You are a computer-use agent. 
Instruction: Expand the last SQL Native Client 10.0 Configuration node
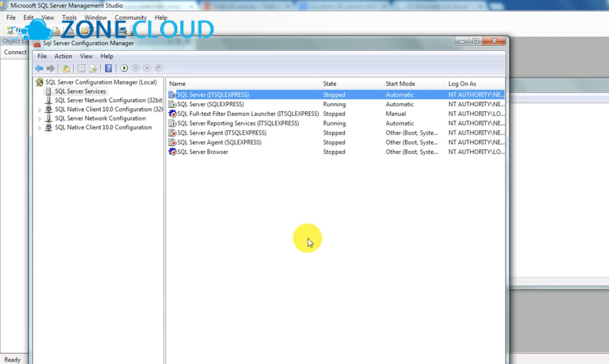39,128
